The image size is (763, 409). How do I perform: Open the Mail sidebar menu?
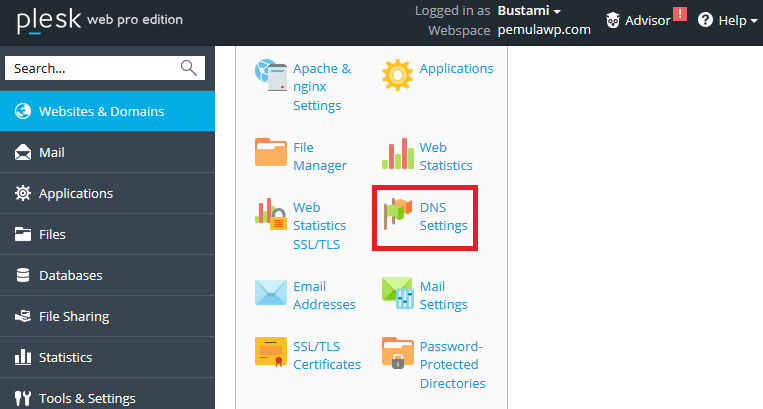pos(107,152)
